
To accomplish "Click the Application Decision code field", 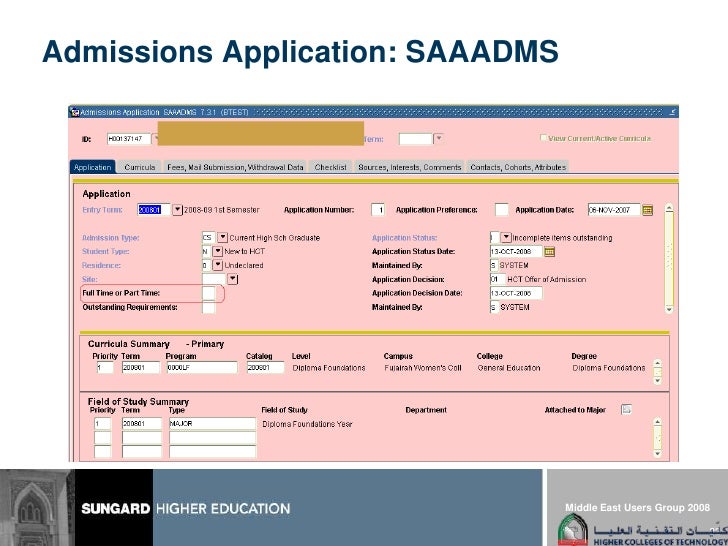I will click(x=497, y=280).
